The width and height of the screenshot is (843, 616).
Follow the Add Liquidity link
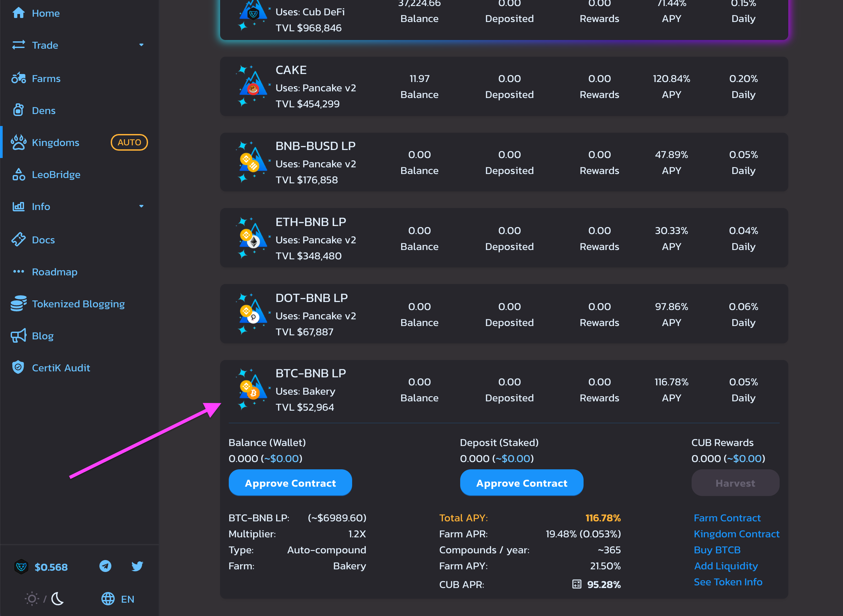pyautogui.click(x=726, y=566)
